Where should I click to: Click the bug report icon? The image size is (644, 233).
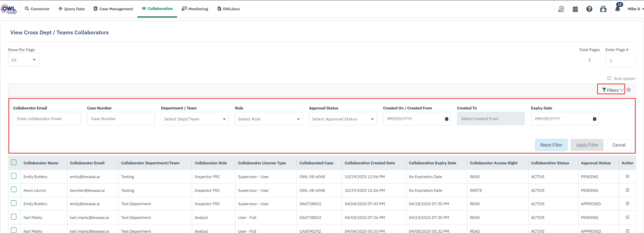[x=603, y=9]
